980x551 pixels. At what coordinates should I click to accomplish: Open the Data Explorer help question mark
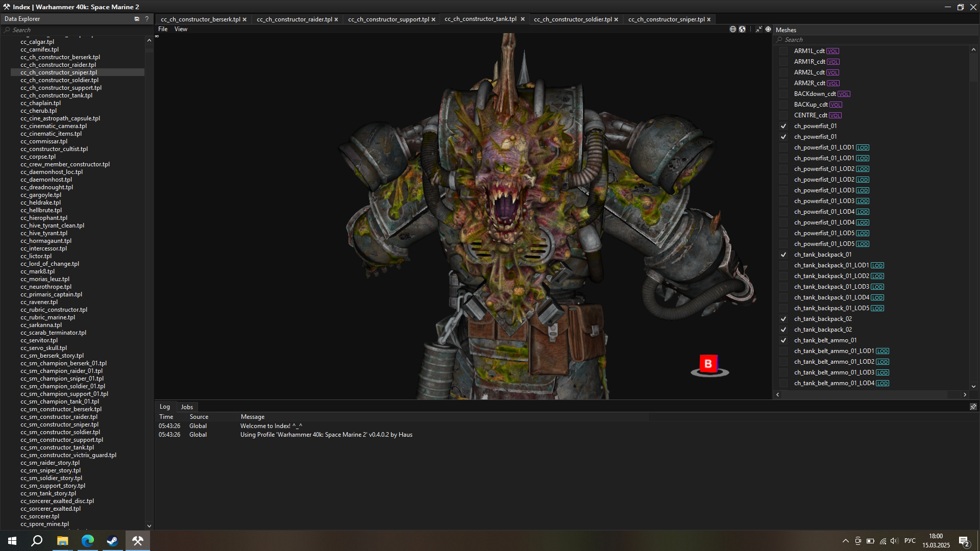[x=146, y=19]
